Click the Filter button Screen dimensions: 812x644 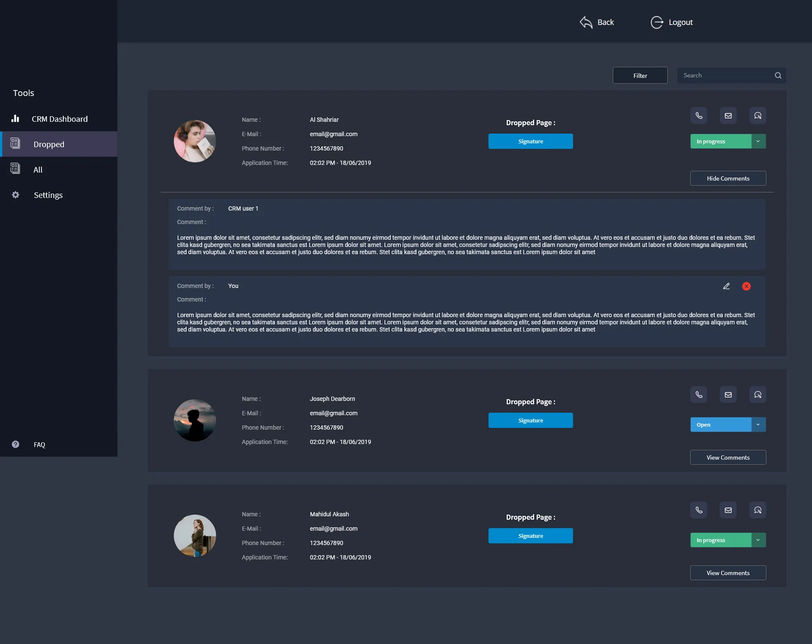click(x=640, y=75)
